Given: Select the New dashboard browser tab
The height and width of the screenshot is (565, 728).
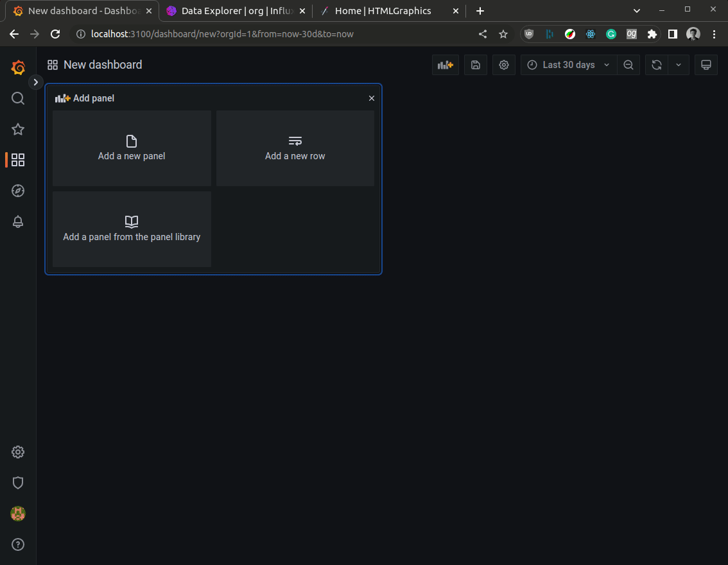Looking at the screenshot, I should click(x=83, y=11).
